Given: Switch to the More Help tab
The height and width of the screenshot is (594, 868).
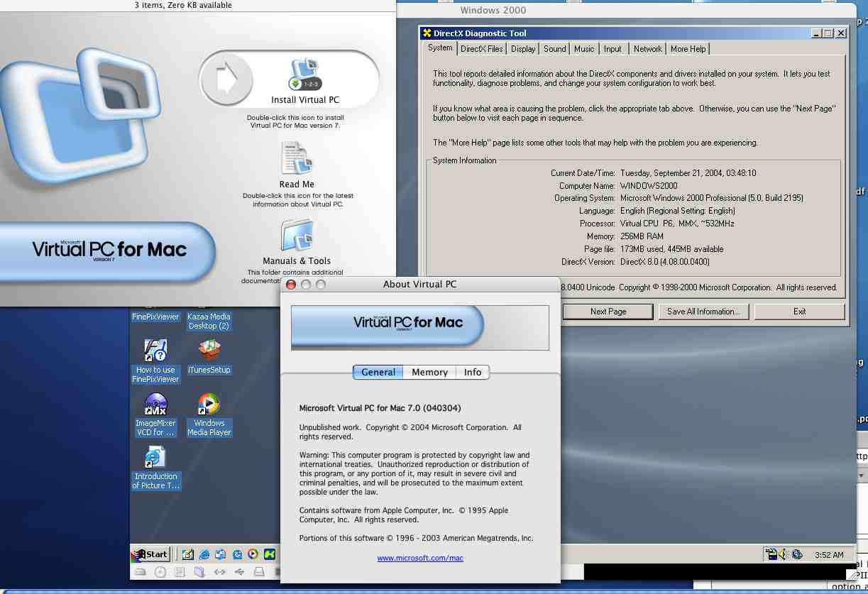Looking at the screenshot, I should (688, 49).
